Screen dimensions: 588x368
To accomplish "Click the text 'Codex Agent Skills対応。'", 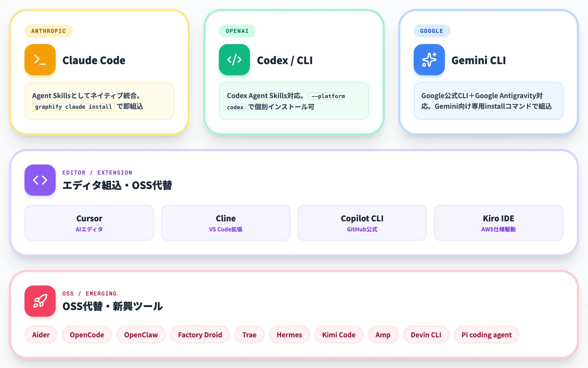I will coord(265,96).
